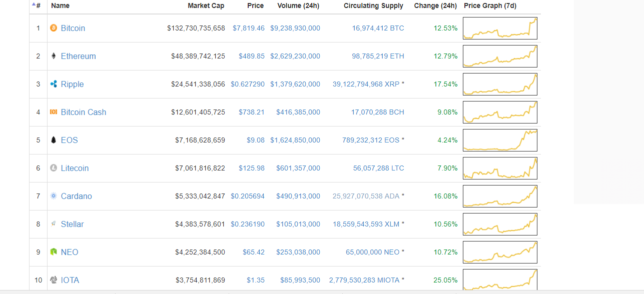The height and width of the screenshot is (294, 644).
Task: Sort by Name column header
Action: pos(60,5)
